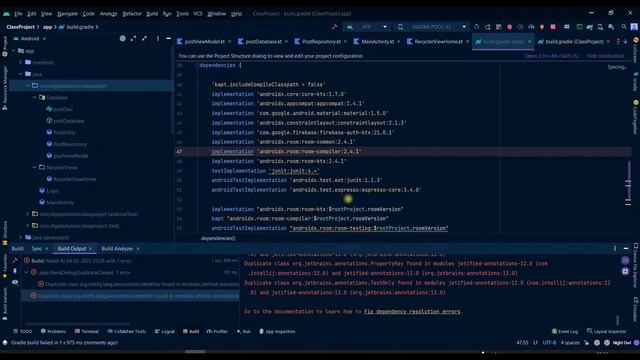Select the Login class in project tree
The height and width of the screenshot is (360, 640).
pyautogui.click(x=49, y=191)
